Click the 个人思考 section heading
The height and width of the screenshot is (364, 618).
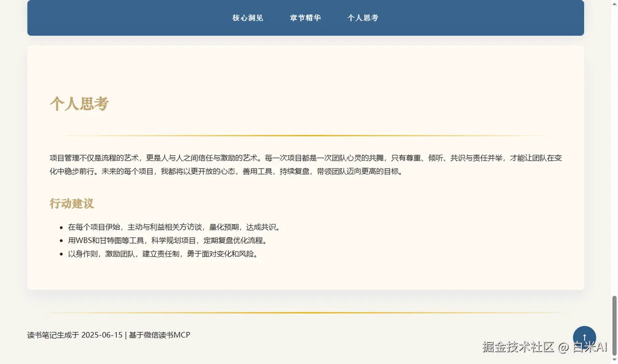79,104
